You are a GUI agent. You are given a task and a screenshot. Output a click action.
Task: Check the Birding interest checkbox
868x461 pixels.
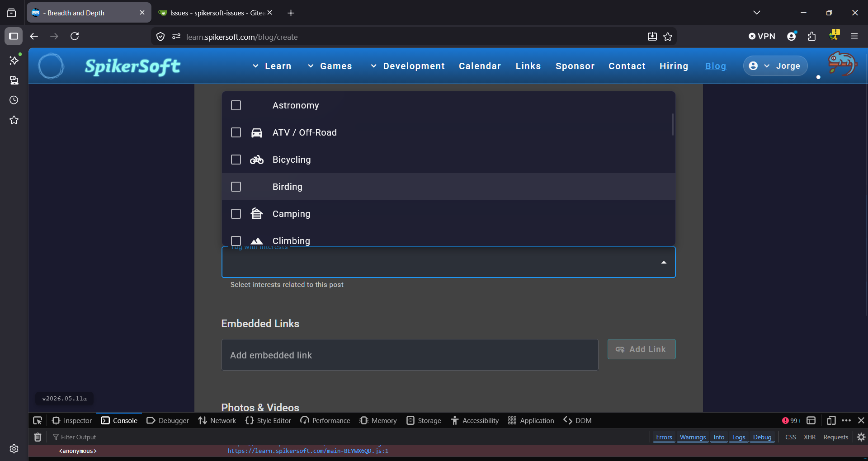(236, 187)
